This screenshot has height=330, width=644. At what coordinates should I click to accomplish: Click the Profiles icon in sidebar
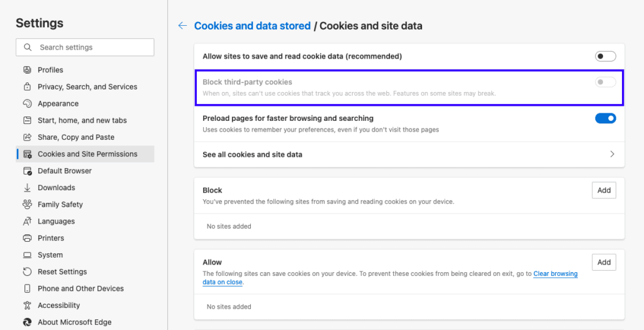(x=27, y=70)
